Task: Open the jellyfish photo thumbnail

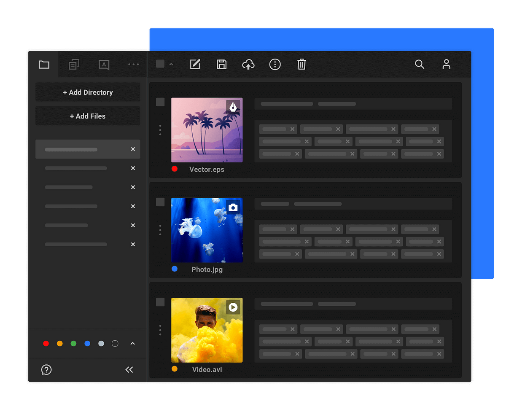Action: (207, 230)
